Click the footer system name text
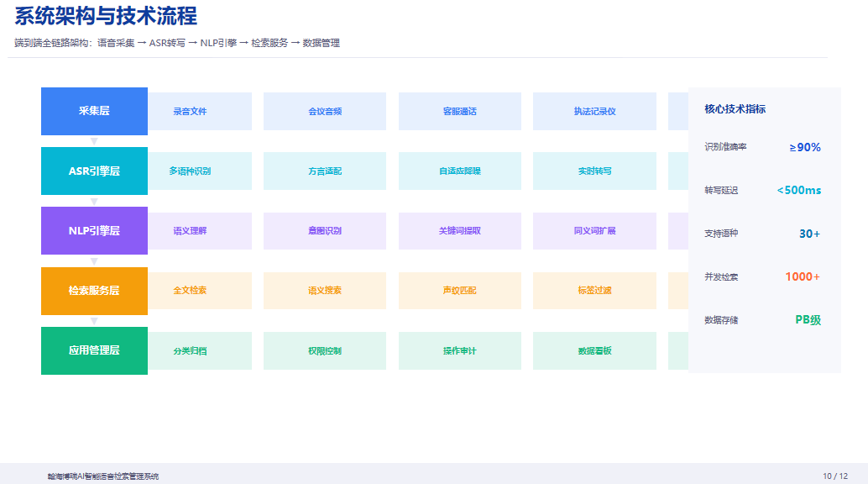868x484 pixels. point(103,476)
